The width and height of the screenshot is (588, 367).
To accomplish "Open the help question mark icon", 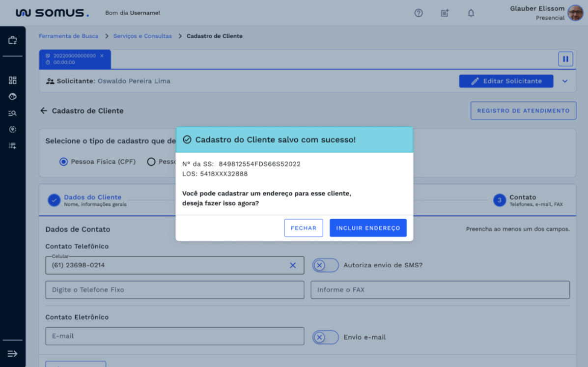I will pyautogui.click(x=419, y=13).
